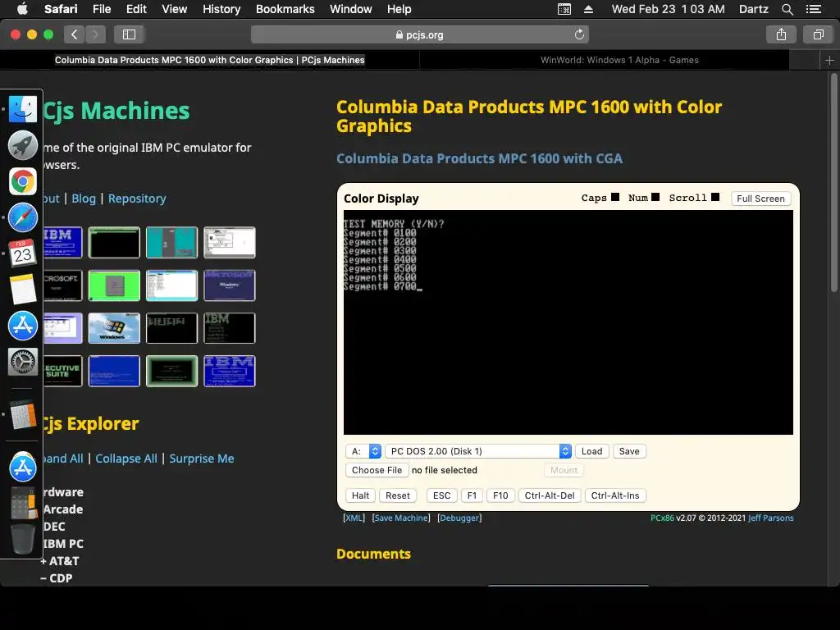The height and width of the screenshot is (630, 840).
Task: Open PC DOS 2.00 (Disk 1) dropdown
Action: (478, 451)
